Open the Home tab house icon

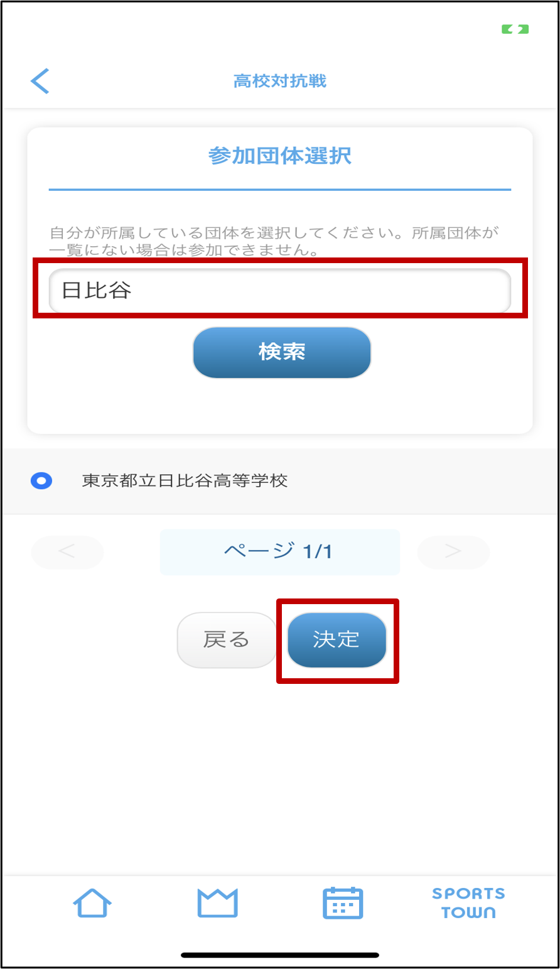pos(92,903)
